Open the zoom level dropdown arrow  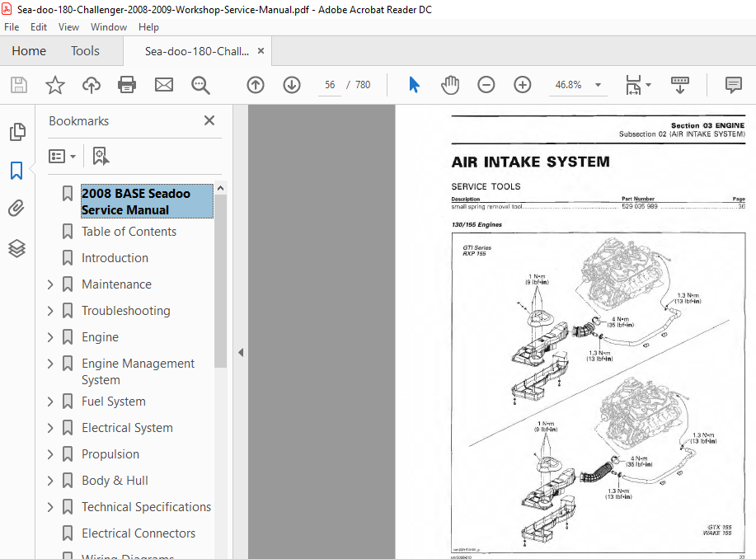(x=598, y=85)
